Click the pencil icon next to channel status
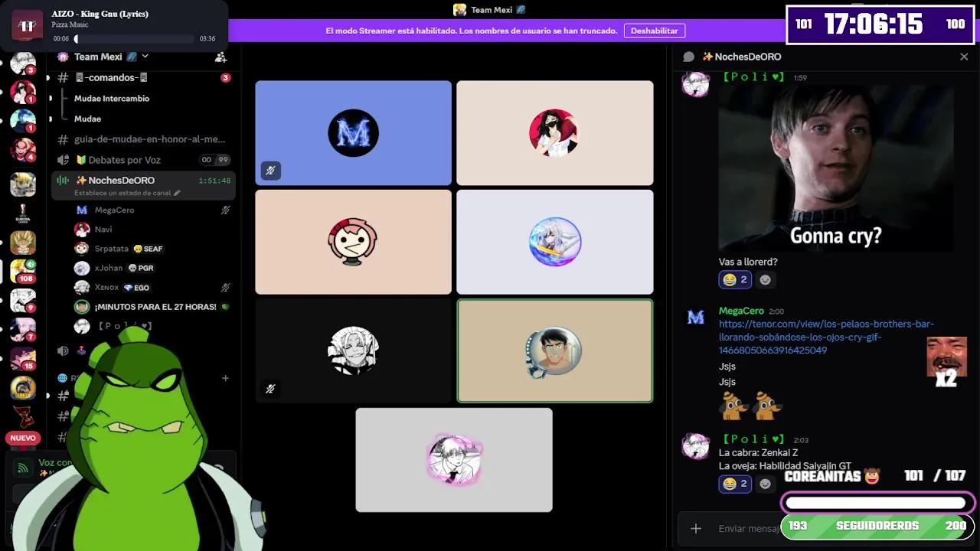This screenshot has width=980, height=551. tap(177, 193)
